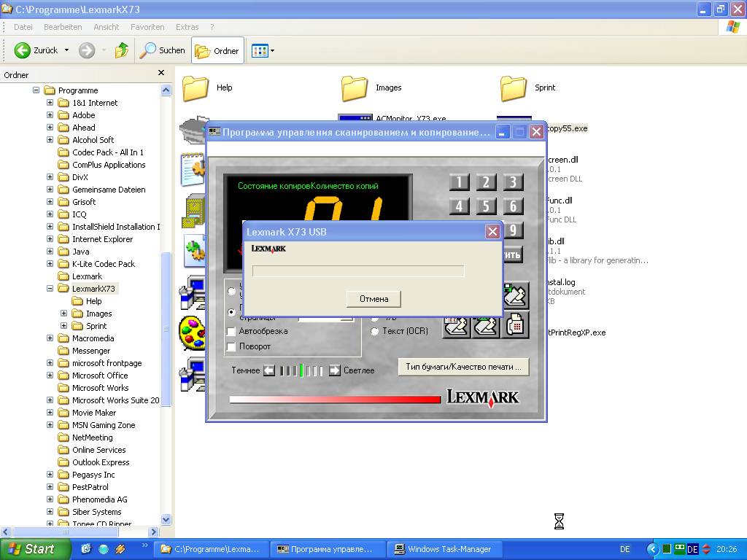The height and width of the screenshot is (560, 747).
Task: Click the language bar DE tray icon
Action: coord(693,550)
